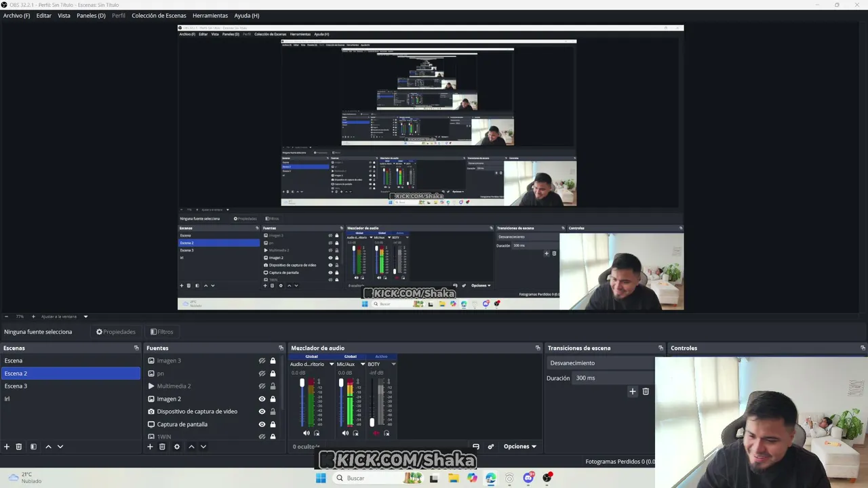Open advanced audio properties gears icon
The image size is (868, 488).
tap(491, 447)
